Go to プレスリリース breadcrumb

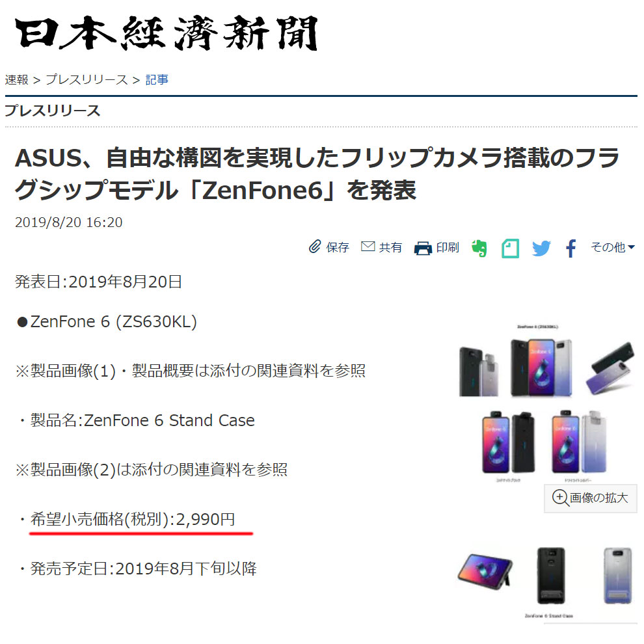point(87,79)
